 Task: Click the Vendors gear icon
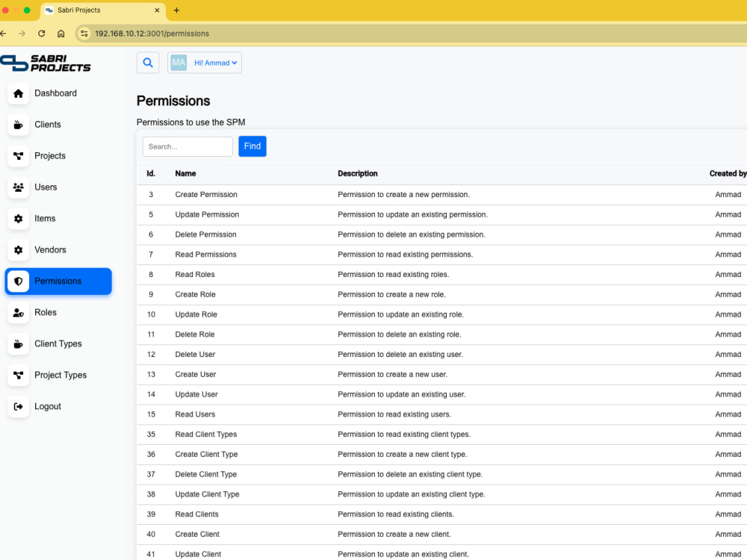coord(18,250)
